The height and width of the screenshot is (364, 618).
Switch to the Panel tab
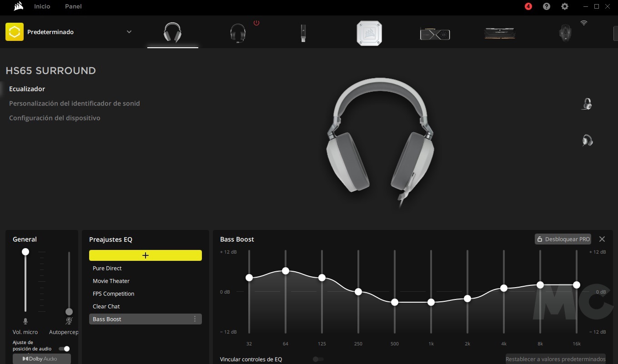tap(73, 6)
